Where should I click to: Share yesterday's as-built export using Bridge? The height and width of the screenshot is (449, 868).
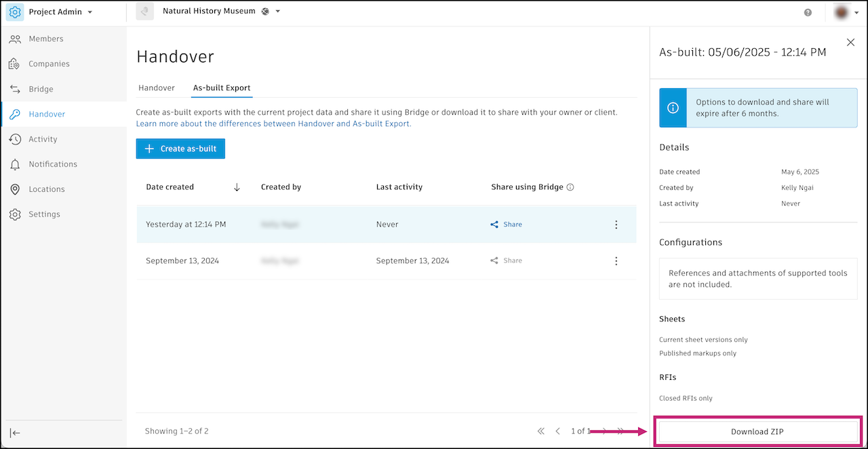pos(507,224)
